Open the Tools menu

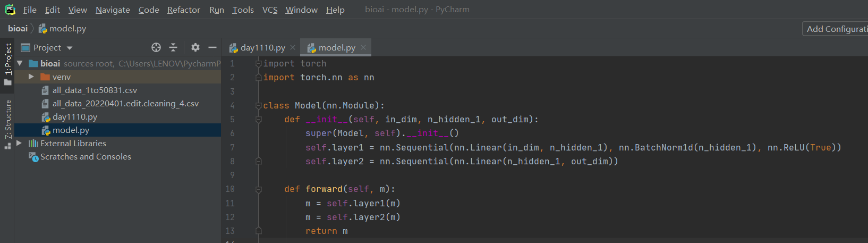click(243, 10)
